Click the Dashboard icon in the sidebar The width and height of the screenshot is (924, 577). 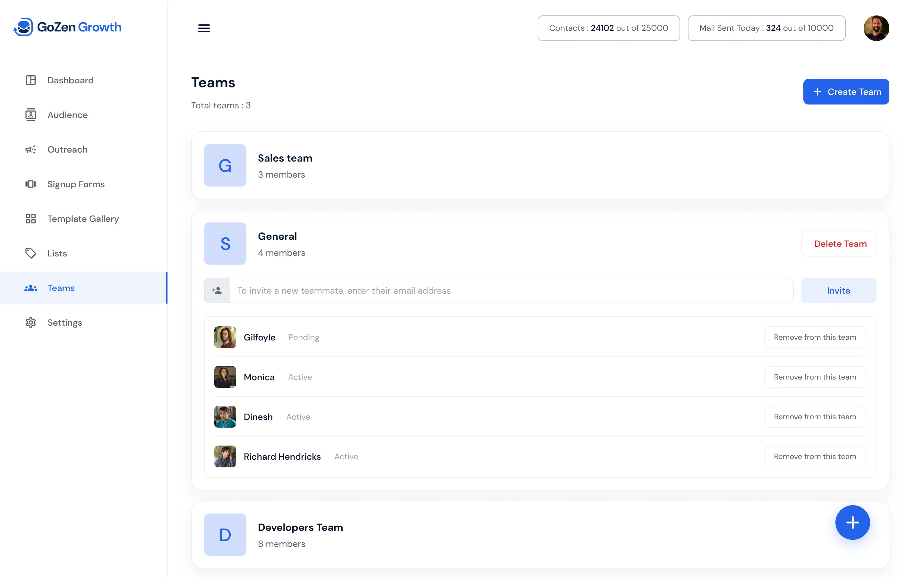[x=30, y=80]
